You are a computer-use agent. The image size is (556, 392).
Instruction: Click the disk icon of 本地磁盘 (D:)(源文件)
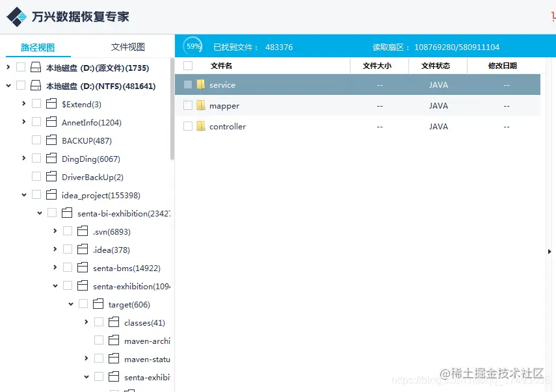pyautogui.click(x=36, y=67)
